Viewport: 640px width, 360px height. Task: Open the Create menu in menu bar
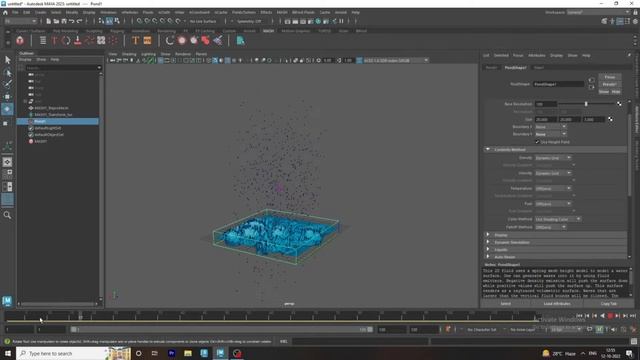pos(40,13)
